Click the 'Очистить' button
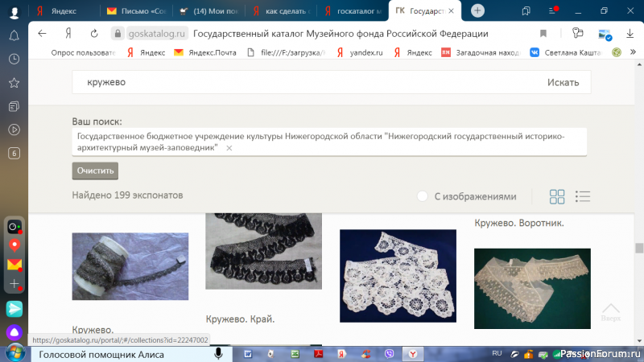The height and width of the screenshot is (362, 644). [95, 171]
